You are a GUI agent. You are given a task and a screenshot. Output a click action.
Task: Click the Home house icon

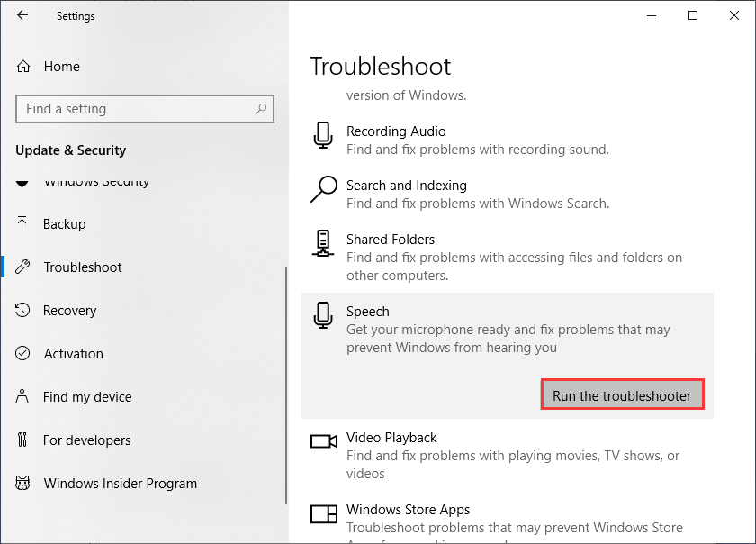[23, 66]
